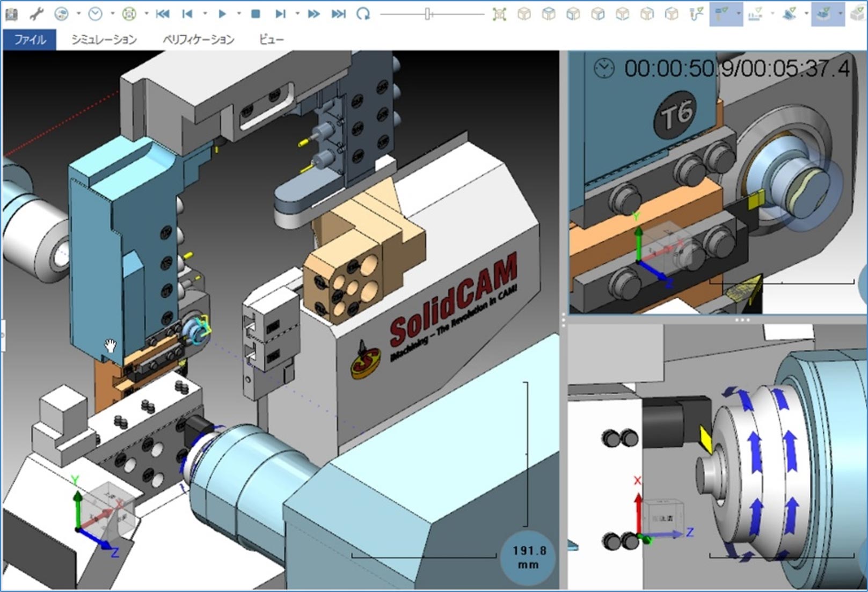Step back to the previous operation

point(187,14)
